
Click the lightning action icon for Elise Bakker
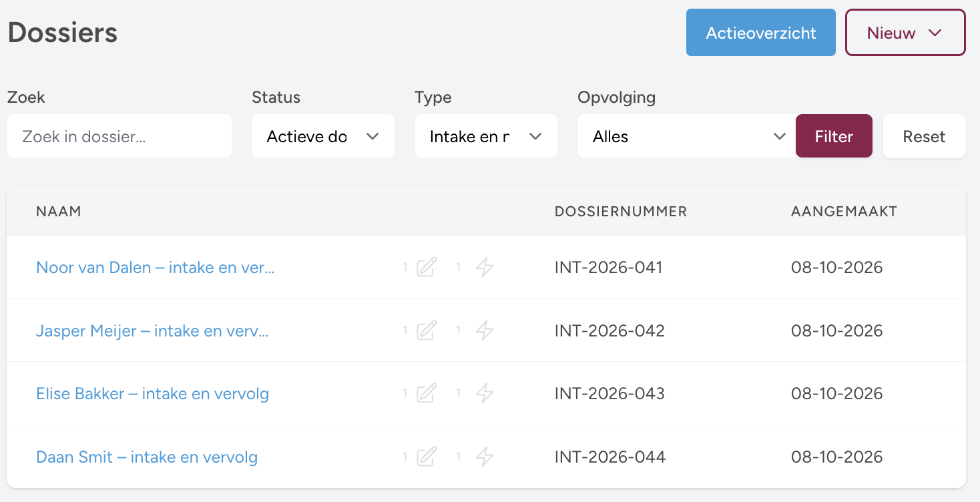point(485,393)
